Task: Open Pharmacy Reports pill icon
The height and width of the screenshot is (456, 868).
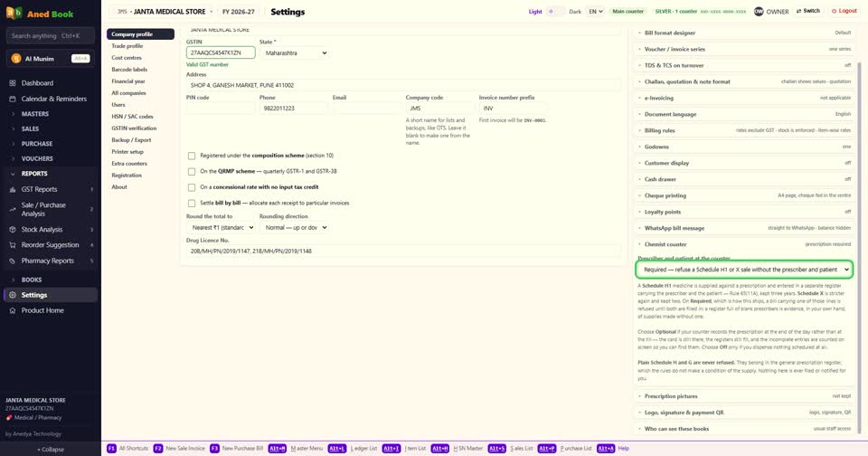Action: click(x=12, y=261)
